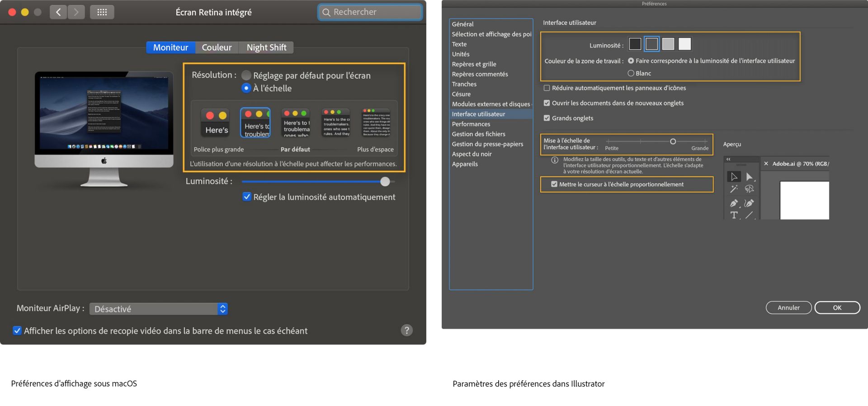Click the Annuler button
The width and height of the screenshot is (868, 406).
tap(788, 307)
